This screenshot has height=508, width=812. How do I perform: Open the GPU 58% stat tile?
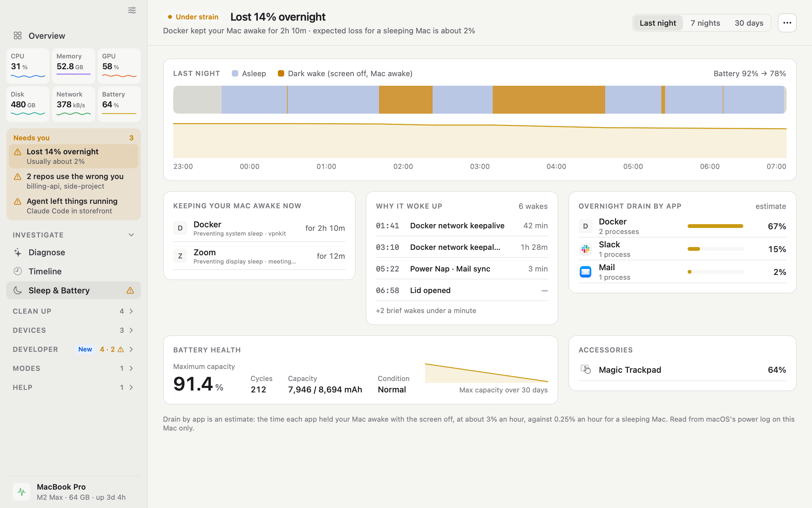(x=119, y=66)
